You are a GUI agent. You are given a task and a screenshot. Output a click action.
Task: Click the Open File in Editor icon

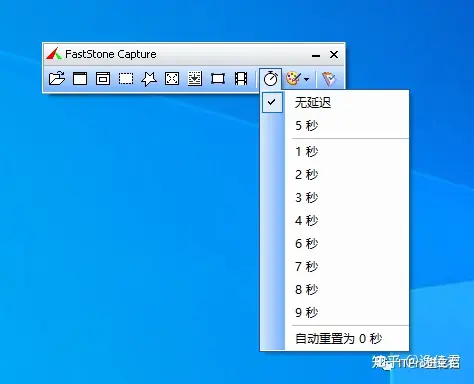[x=57, y=79]
